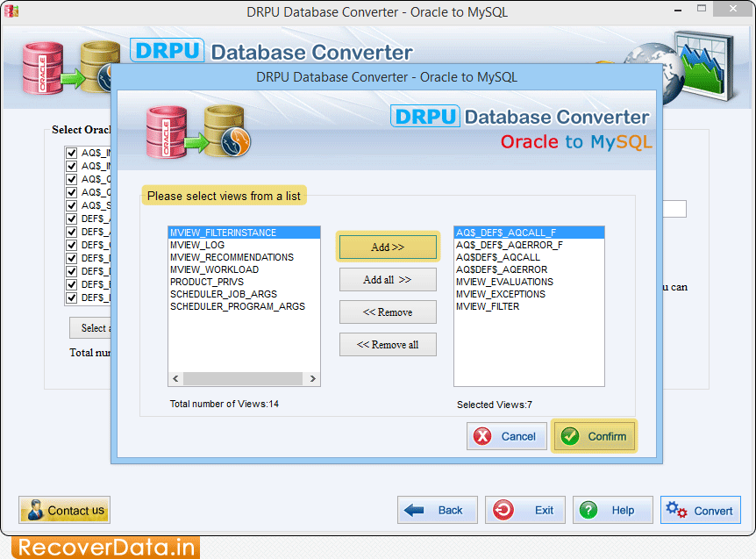Click the partially hidden Select all button
Screen dimensions: 756x559
[90, 328]
